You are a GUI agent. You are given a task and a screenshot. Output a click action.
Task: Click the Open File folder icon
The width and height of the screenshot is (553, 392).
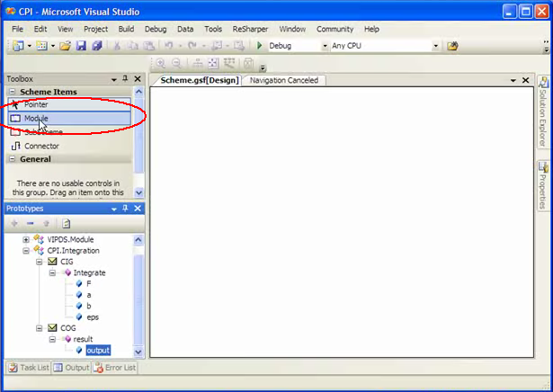pos(66,46)
